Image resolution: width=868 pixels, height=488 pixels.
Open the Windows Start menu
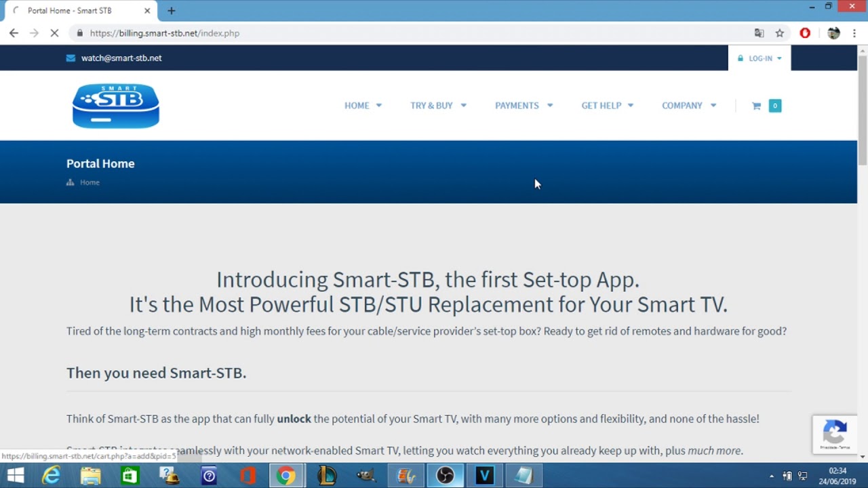point(15,476)
